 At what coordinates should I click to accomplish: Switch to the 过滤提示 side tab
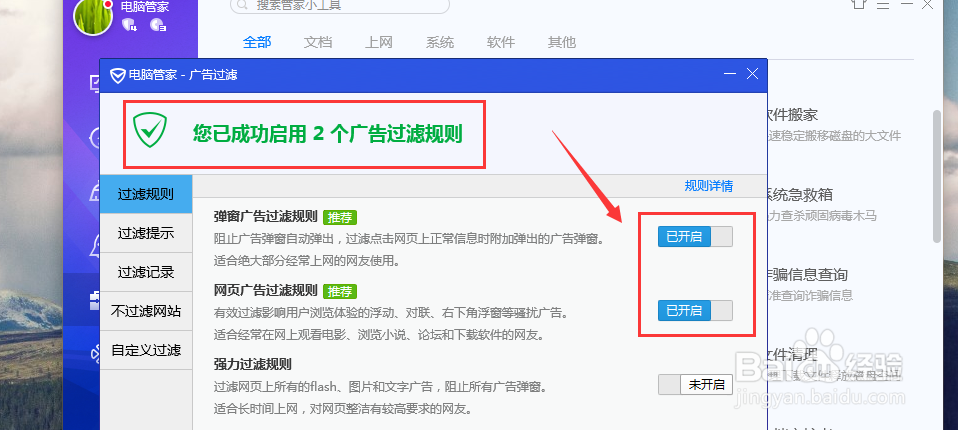pos(146,233)
